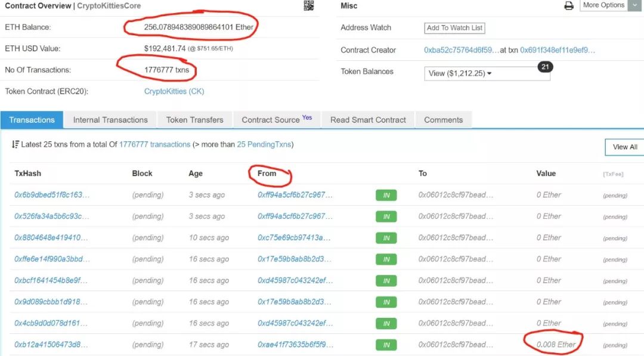Click the View All button

(x=625, y=147)
